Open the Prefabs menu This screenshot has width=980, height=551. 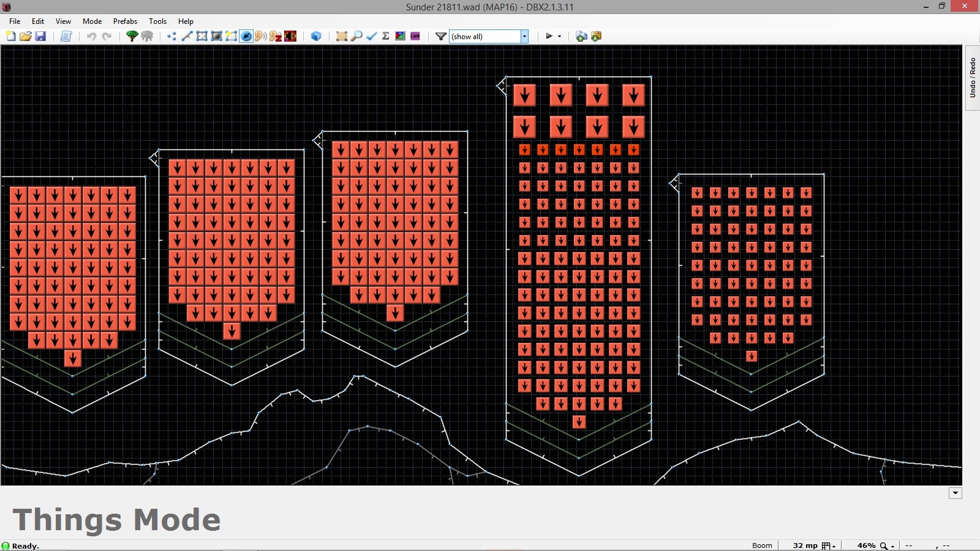[x=125, y=21]
